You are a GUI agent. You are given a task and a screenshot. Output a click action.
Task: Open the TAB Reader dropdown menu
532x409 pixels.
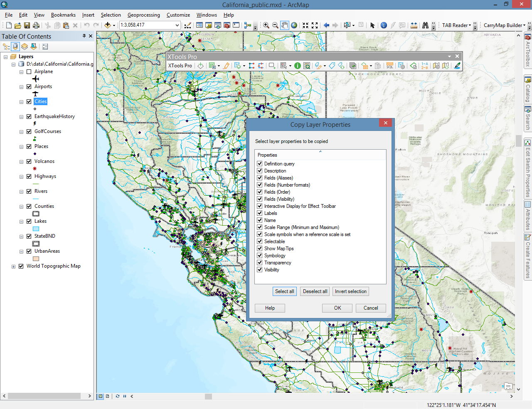point(457,25)
